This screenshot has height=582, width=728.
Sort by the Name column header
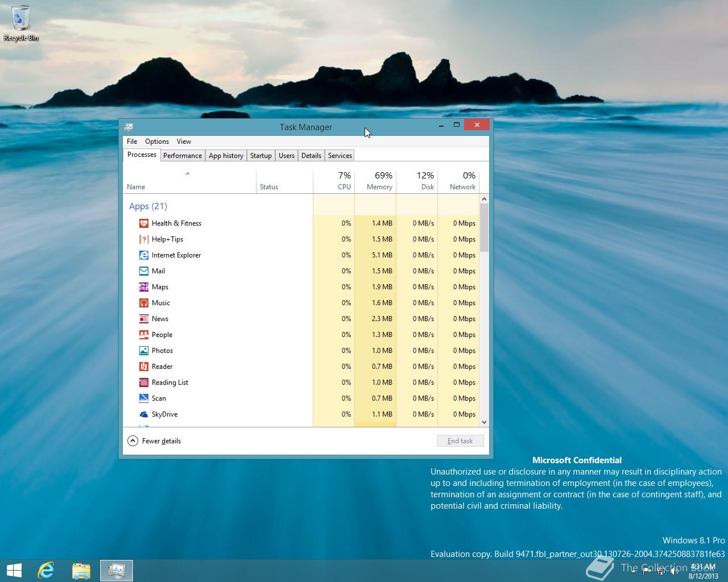click(189, 181)
